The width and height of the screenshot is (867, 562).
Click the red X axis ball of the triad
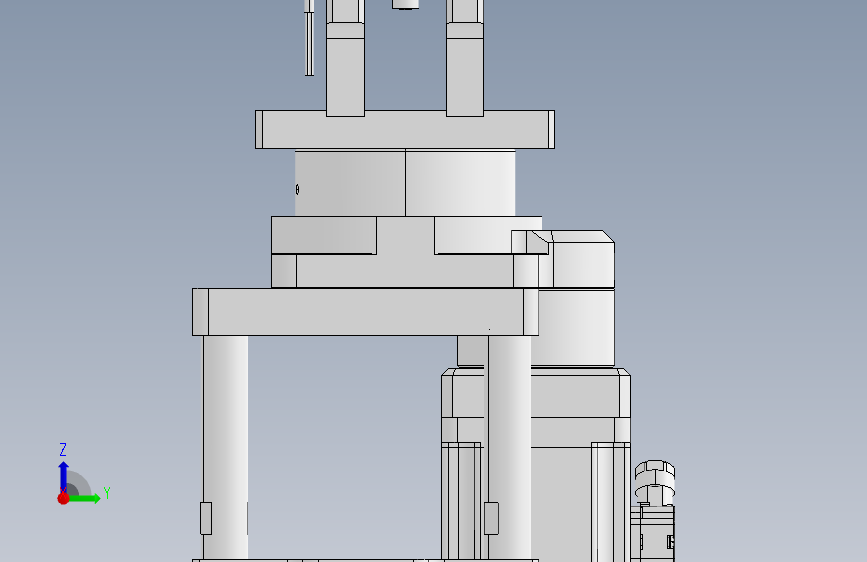[x=63, y=498]
